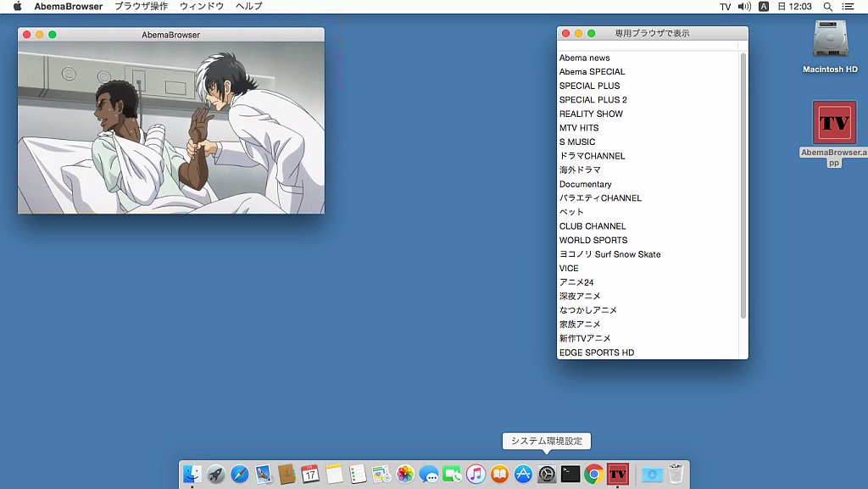The width and height of the screenshot is (868, 489).
Task: Click channel list vertical scrollbar
Action: [743, 186]
